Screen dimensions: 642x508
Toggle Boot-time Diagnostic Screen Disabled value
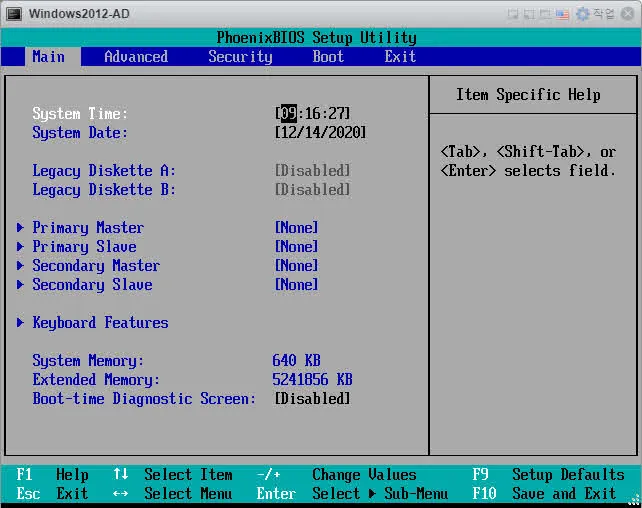click(x=312, y=398)
